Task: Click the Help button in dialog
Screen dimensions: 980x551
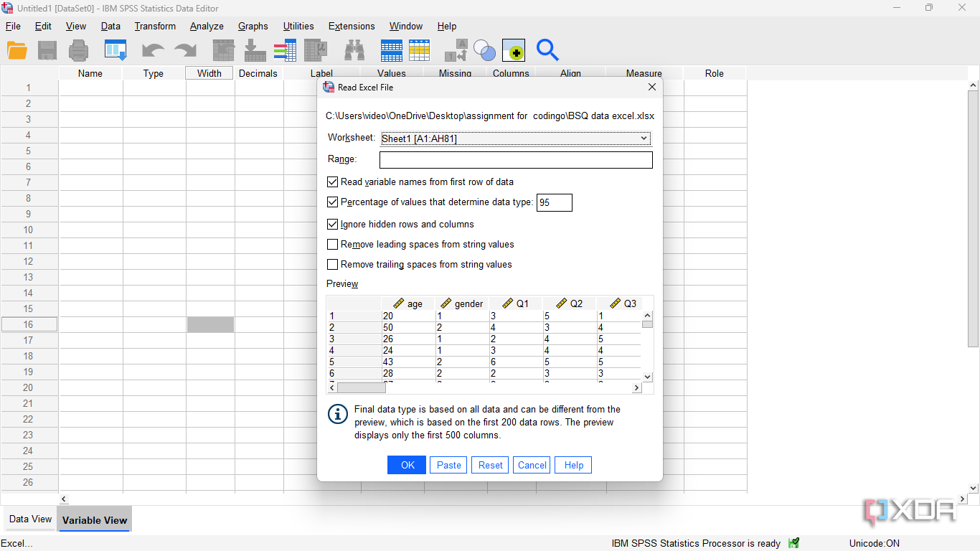Action: 574,465
